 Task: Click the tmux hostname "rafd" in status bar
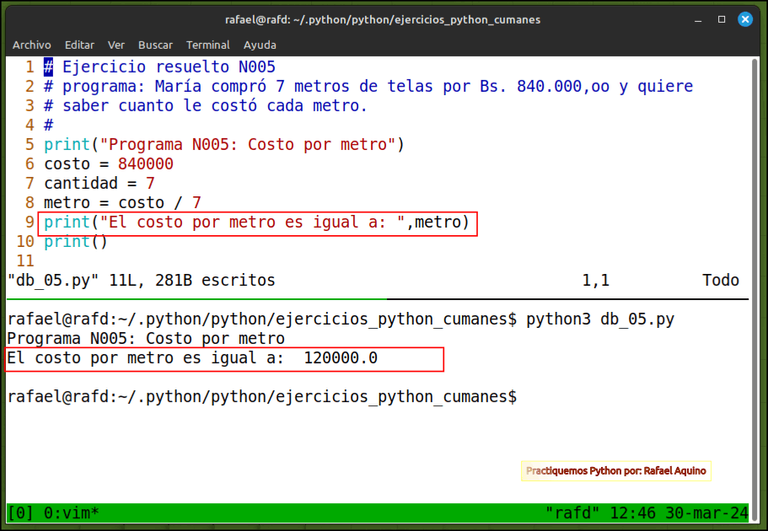coord(572,513)
